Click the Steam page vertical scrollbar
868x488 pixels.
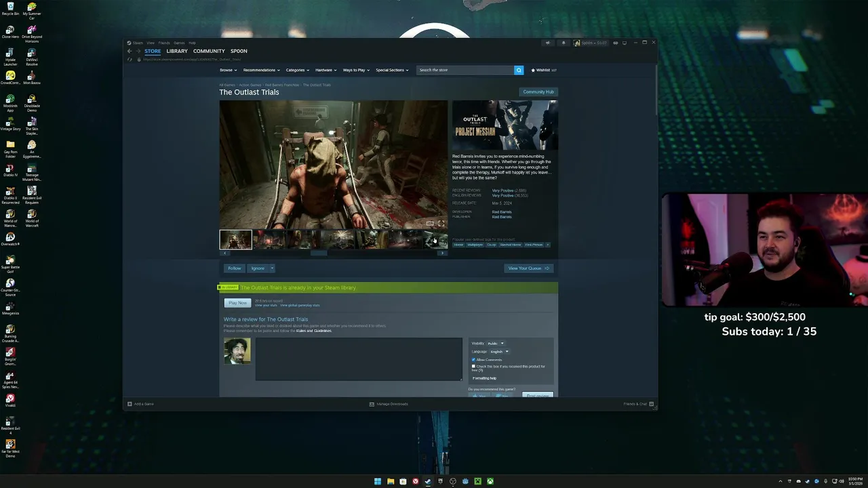click(656, 91)
